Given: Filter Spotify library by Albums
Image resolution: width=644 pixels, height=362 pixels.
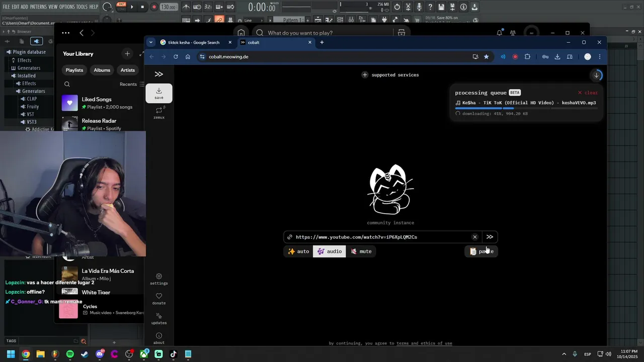Looking at the screenshot, I should coord(102,70).
